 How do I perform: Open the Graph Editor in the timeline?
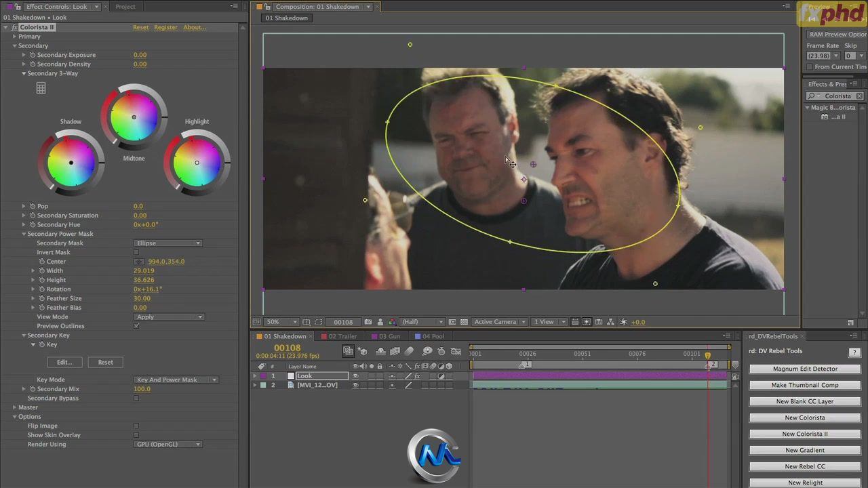coord(456,350)
